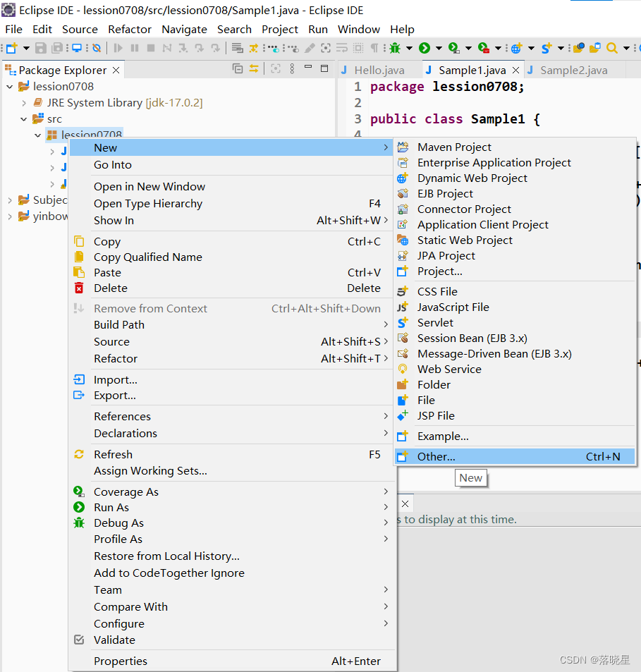Screen dimensions: 641x672
Task: Click Delete in the context menu
Action: (231, 288)
